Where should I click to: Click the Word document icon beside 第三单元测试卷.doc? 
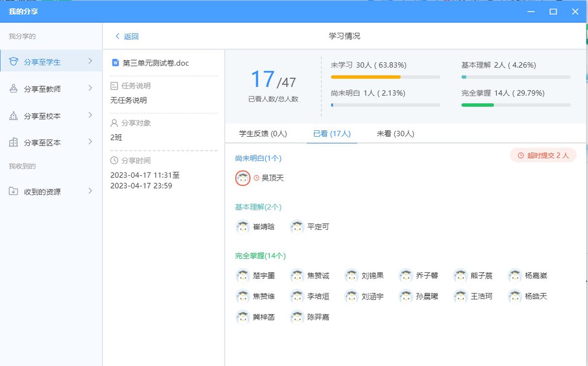[116, 63]
